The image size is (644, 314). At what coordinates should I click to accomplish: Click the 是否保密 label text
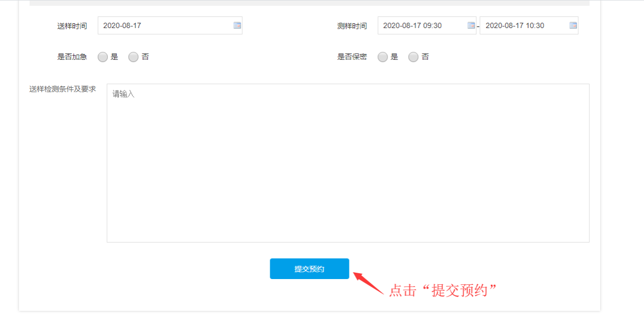pyautogui.click(x=352, y=57)
